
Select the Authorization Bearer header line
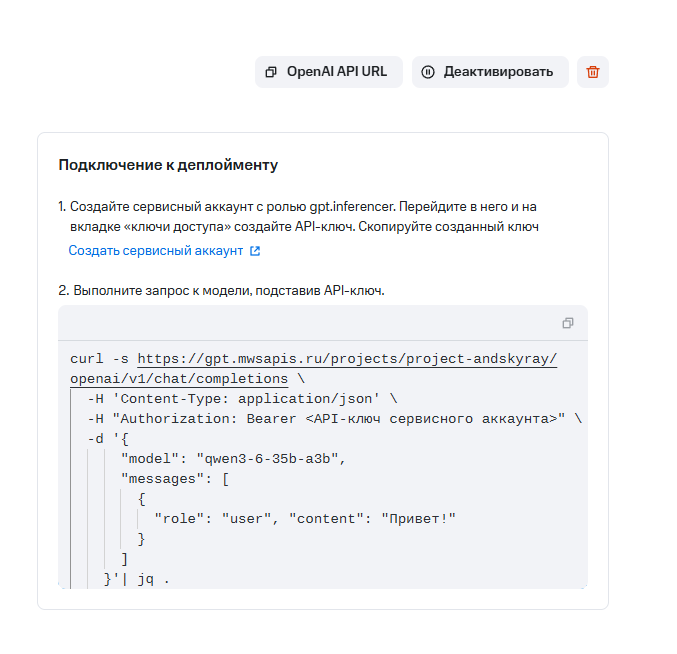coord(335,419)
